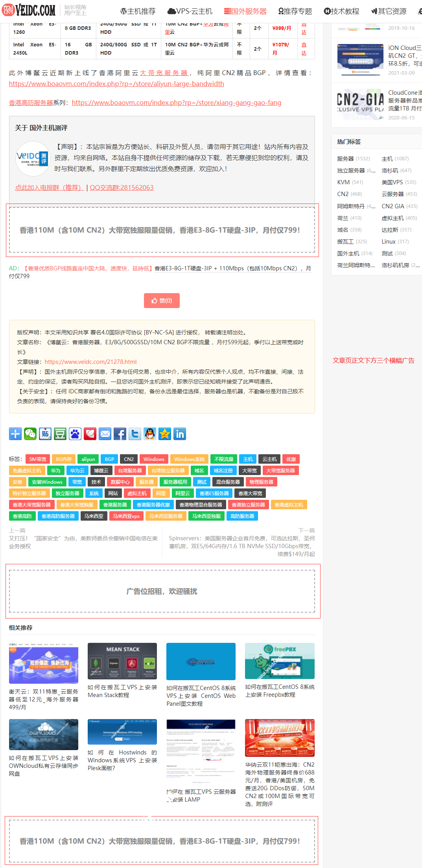Image resolution: width=422 pixels, height=868 pixels.
Task: Click the 美国VPS hot tag in sidebar
Action: pyautogui.click(x=392, y=182)
